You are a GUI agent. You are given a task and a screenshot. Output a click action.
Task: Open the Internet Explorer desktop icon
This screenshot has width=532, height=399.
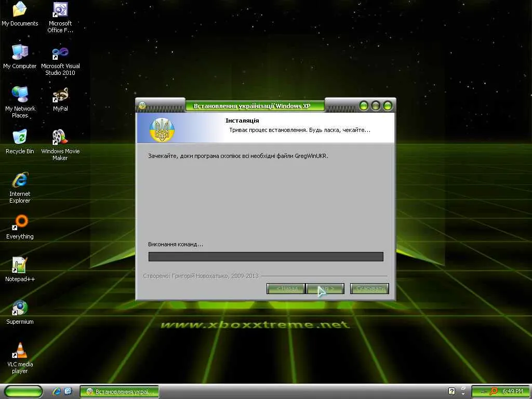pyautogui.click(x=20, y=187)
